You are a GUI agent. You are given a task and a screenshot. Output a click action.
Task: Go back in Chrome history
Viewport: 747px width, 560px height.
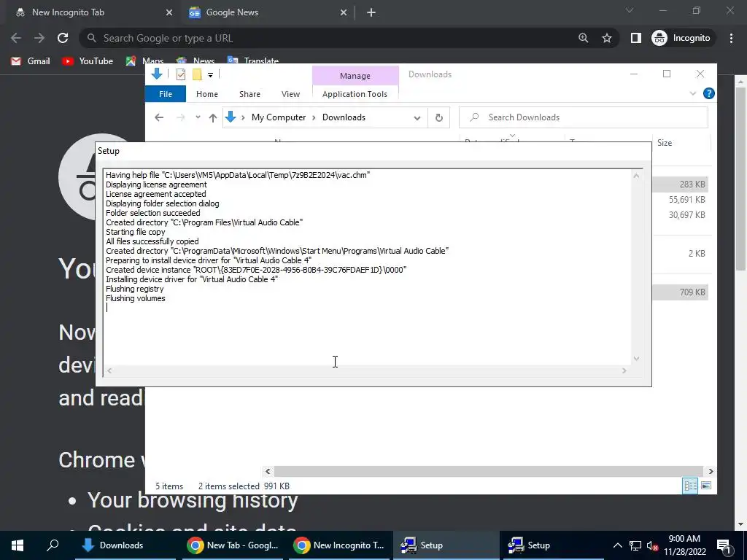[16, 38]
